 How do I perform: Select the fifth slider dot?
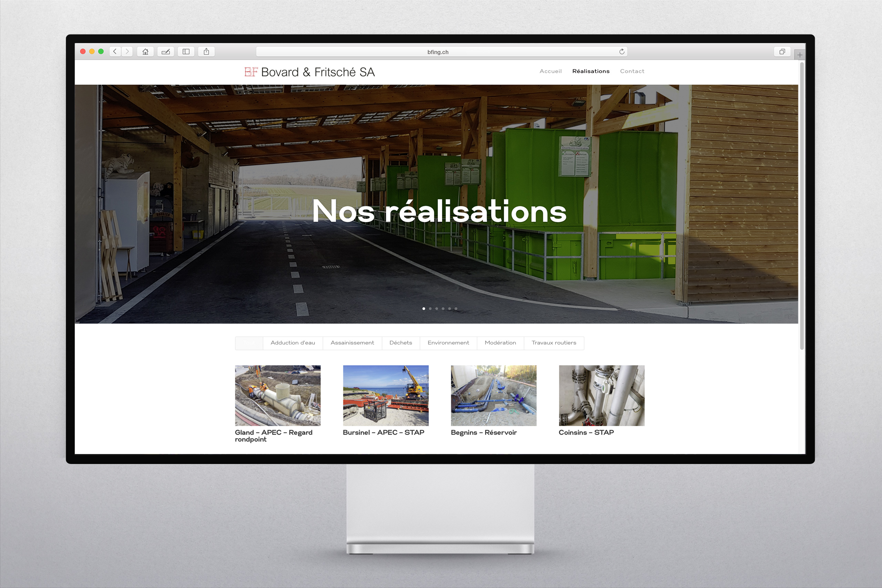click(x=449, y=309)
